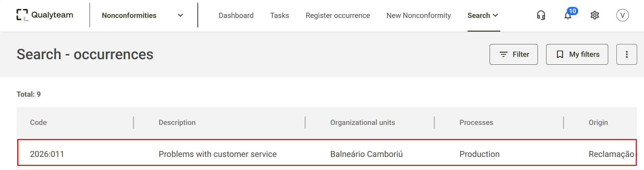Open the notifications bell with 10 badge

pyautogui.click(x=568, y=15)
